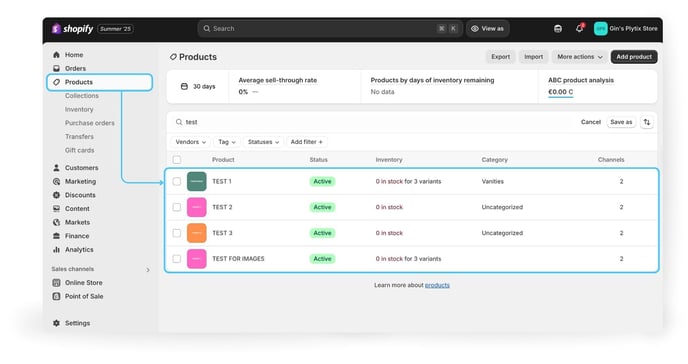This screenshot has height=364, width=688.
Task: Go to Inventory in sidebar
Action: tap(79, 109)
